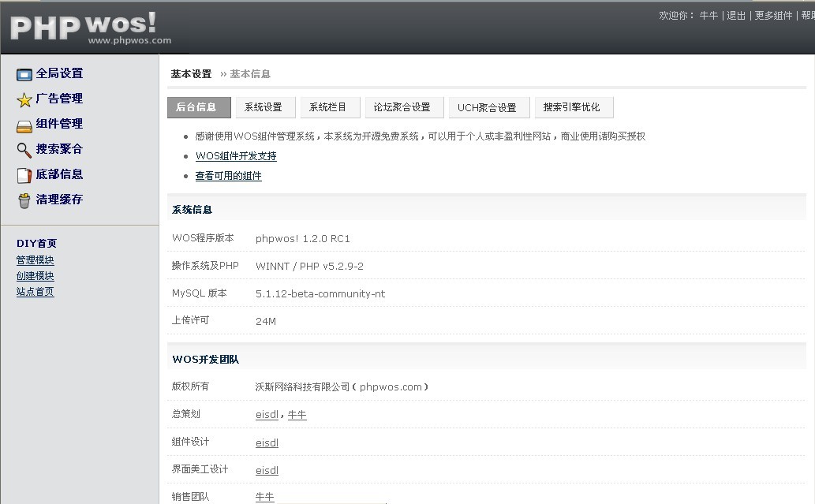Click the 系统信息 section heading
The width and height of the screenshot is (815, 504).
(x=192, y=209)
